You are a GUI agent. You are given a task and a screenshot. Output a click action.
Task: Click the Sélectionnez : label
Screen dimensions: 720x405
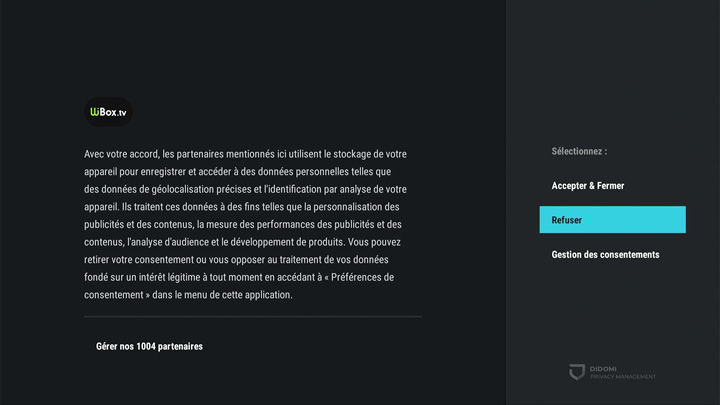[x=579, y=152]
